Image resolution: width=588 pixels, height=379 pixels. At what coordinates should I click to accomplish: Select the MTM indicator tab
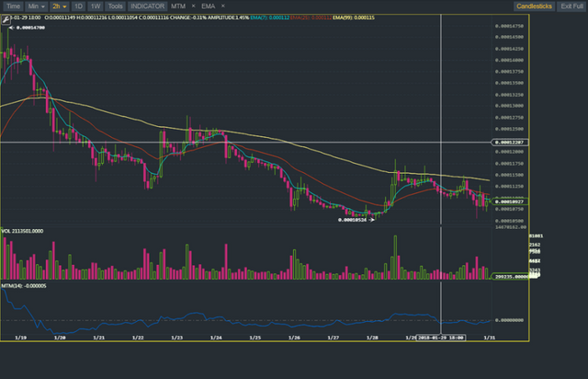point(178,6)
